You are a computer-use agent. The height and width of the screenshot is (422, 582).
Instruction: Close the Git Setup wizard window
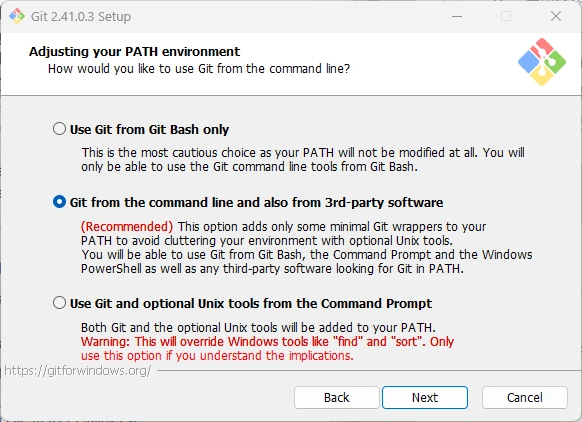[556, 16]
